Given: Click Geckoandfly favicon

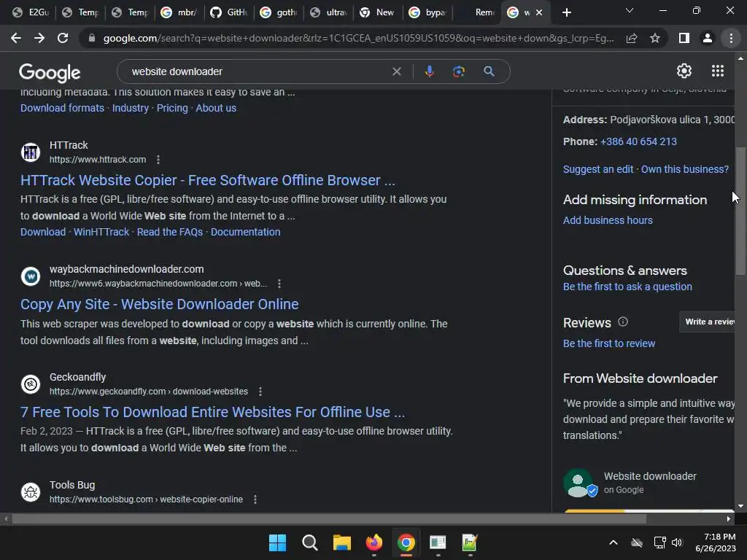Looking at the screenshot, I should click(x=31, y=384).
